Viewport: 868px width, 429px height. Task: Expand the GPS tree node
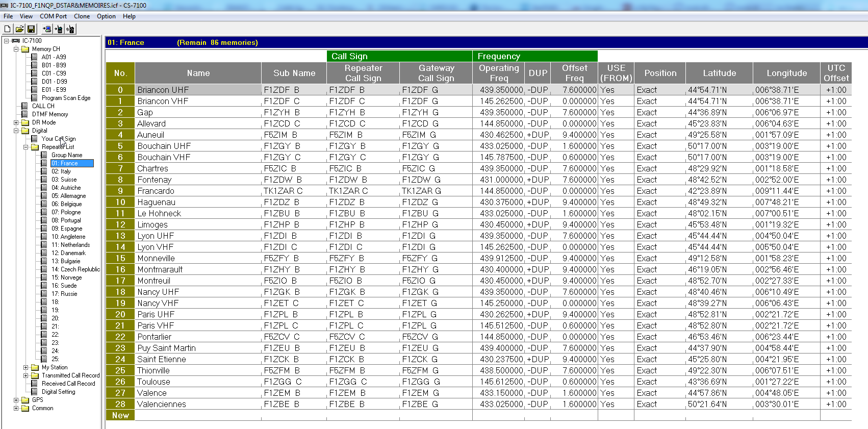coord(16,400)
